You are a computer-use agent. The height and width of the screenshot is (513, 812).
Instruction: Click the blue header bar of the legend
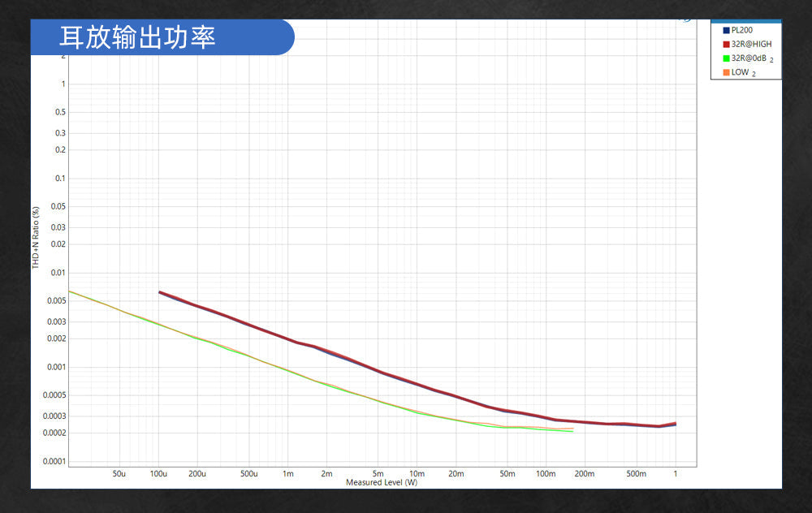click(745, 21)
